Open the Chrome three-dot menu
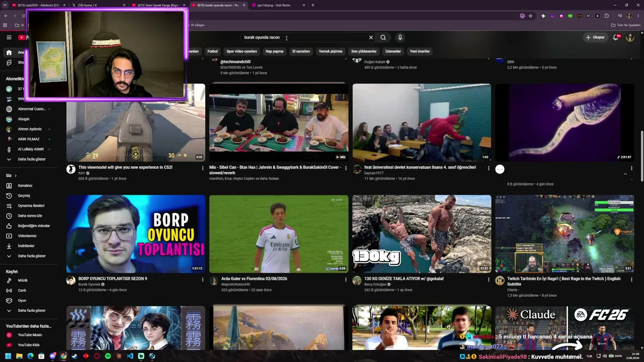This screenshot has height=362, width=644. 637,16
